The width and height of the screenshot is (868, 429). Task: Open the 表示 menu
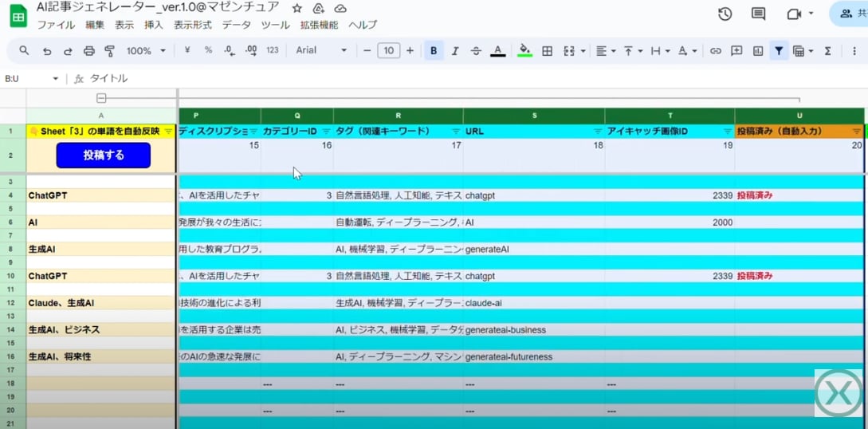[x=124, y=25]
